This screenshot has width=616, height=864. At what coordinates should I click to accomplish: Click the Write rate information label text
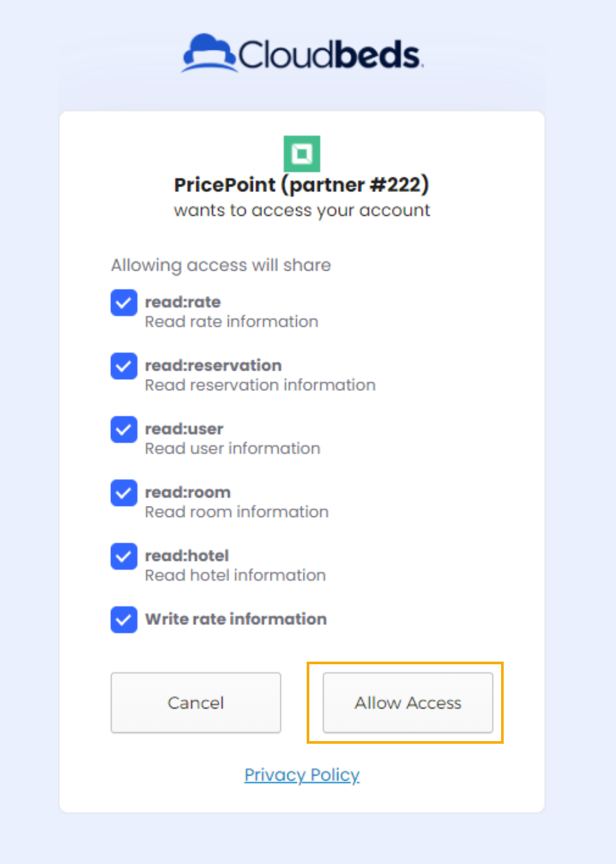tap(236, 619)
